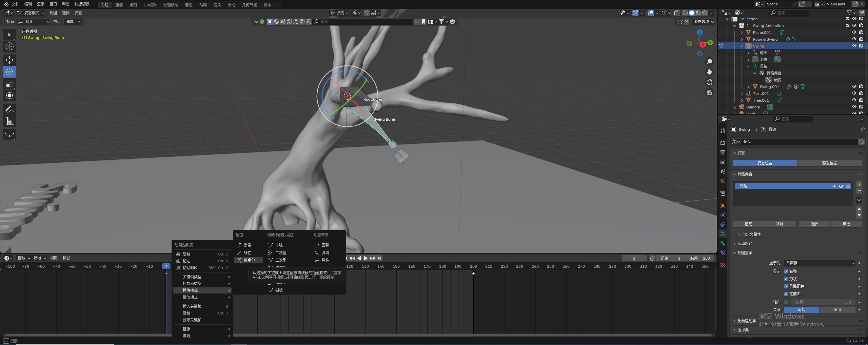Viewport: 868px width, 345px height.
Task: Click 静置位置 button
Action: coord(829,163)
